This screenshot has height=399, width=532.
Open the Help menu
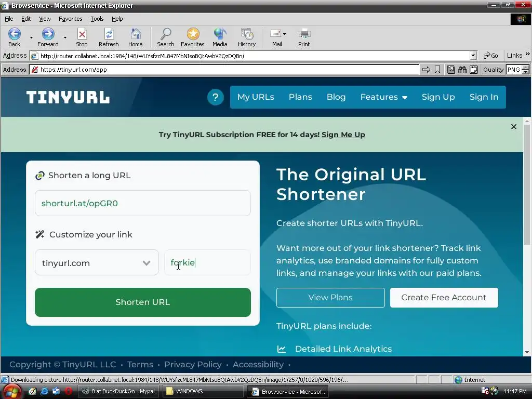pyautogui.click(x=117, y=19)
